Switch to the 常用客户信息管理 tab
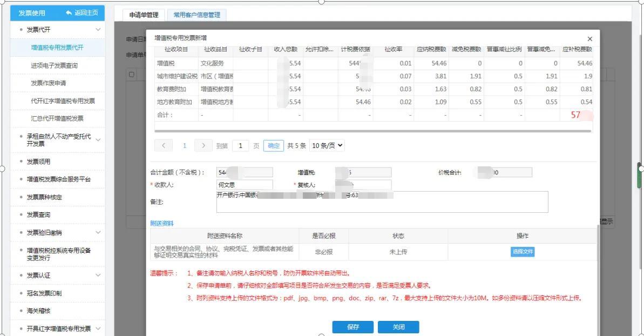The height and width of the screenshot is (336, 644). coord(196,15)
